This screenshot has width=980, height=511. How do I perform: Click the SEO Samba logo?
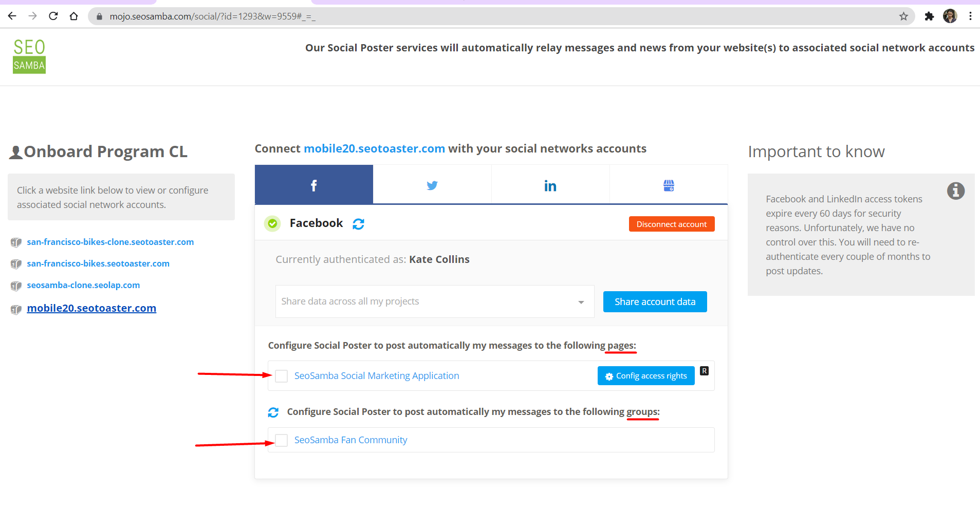(29, 56)
